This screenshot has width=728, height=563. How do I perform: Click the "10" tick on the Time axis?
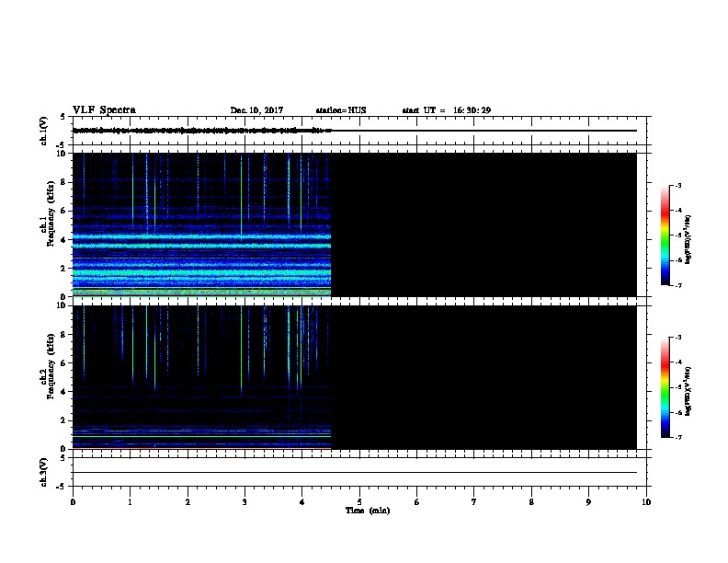646,502
